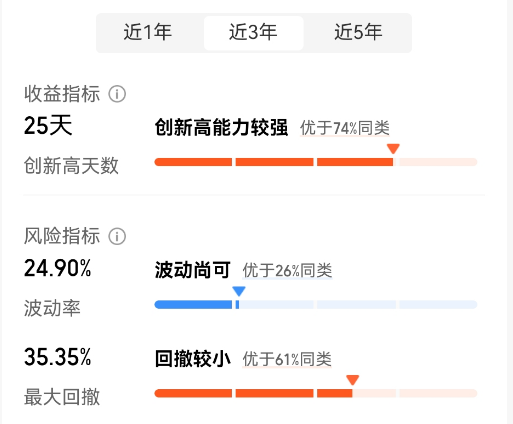Click the 25天 value
The width and height of the screenshot is (513, 424).
pos(48,125)
